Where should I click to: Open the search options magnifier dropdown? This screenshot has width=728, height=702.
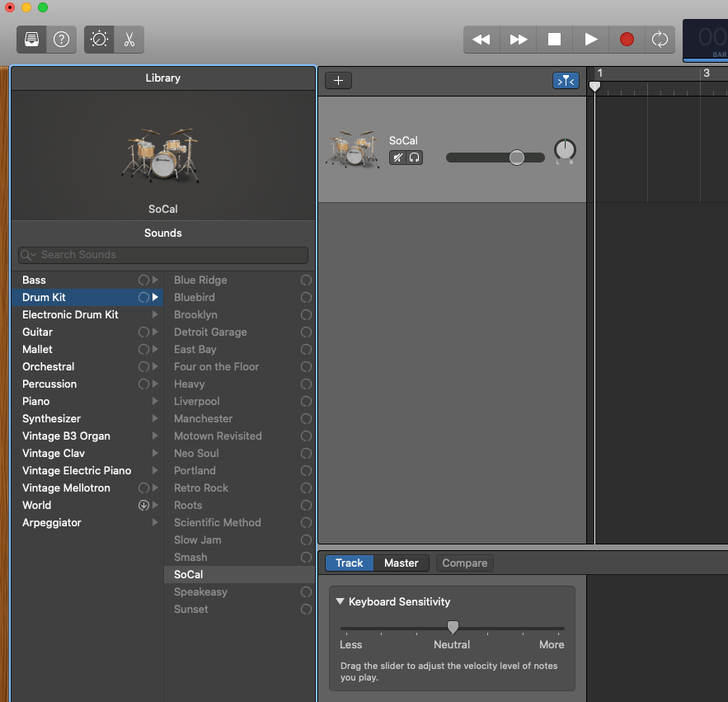click(28, 255)
